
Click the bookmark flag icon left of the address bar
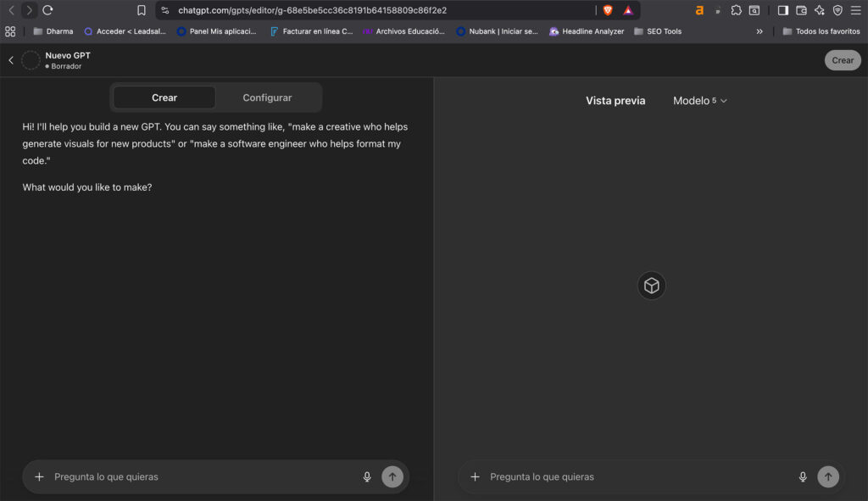[x=142, y=12]
